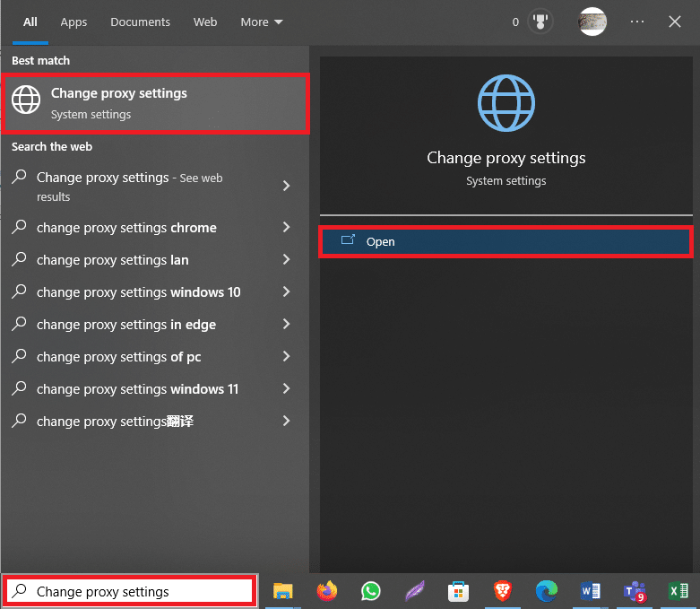Expand the More dropdown
Image resolution: width=700 pixels, height=609 pixels.
pyautogui.click(x=262, y=22)
